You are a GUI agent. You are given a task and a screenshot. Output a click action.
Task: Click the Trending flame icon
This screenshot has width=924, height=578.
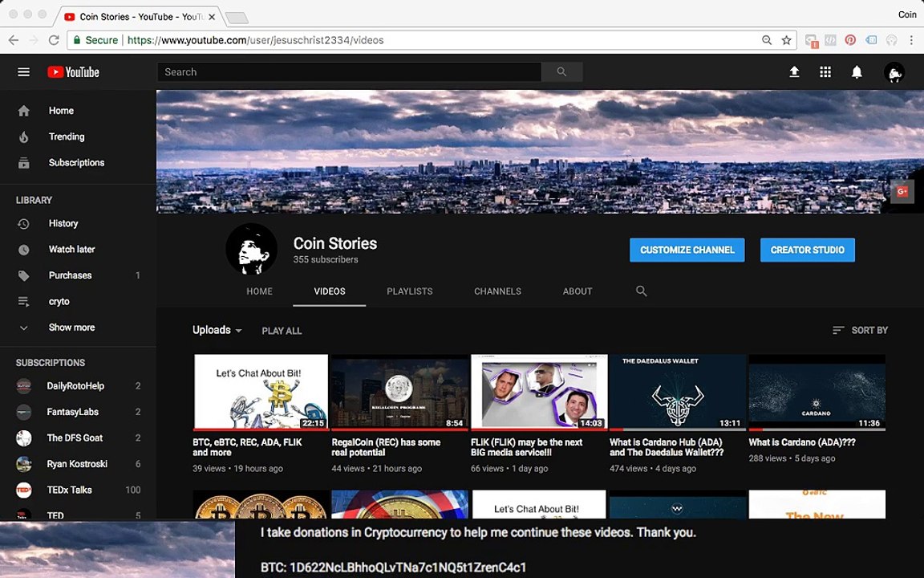point(23,136)
